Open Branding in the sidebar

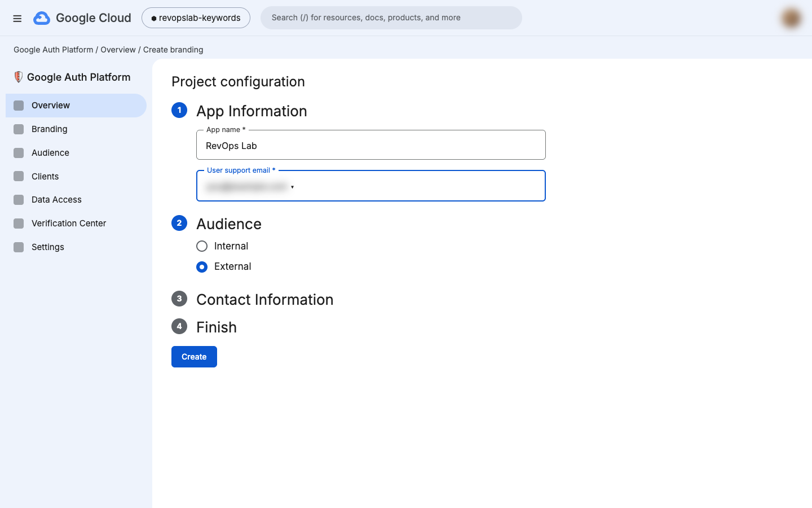tap(76, 129)
